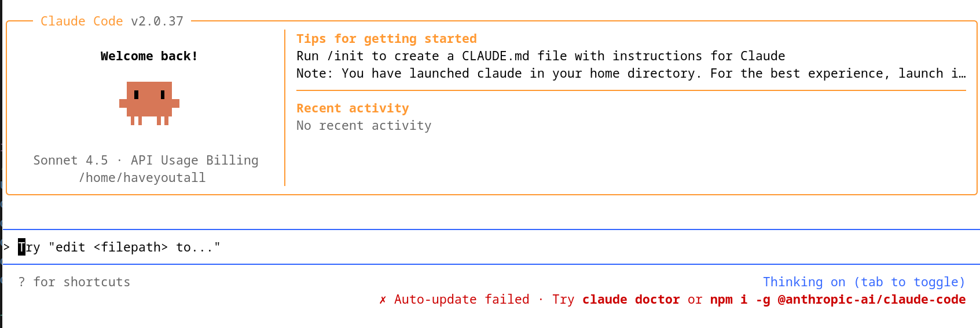
Task: Click the v2.0.37 version label
Action: 157,21
